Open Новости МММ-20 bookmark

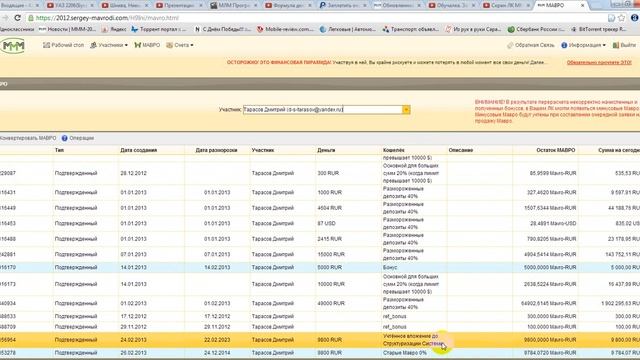[67, 29]
